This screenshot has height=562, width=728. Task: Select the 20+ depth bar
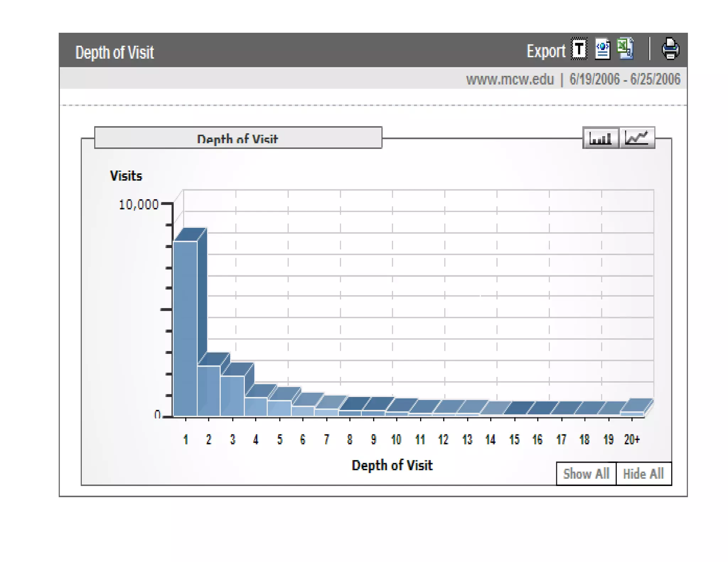632,413
